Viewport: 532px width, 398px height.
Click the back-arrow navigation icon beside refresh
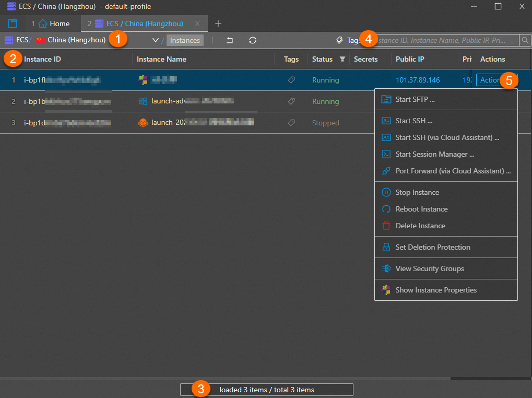pyautogui.click(x=230, y=40)
